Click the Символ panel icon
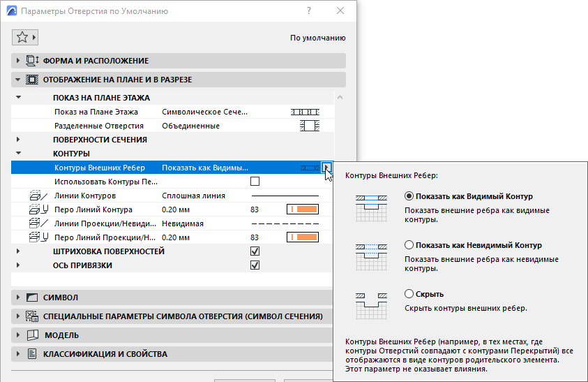The width and height of the screenshot is (588, 382). pyautogui.click(x=32, y=297)
